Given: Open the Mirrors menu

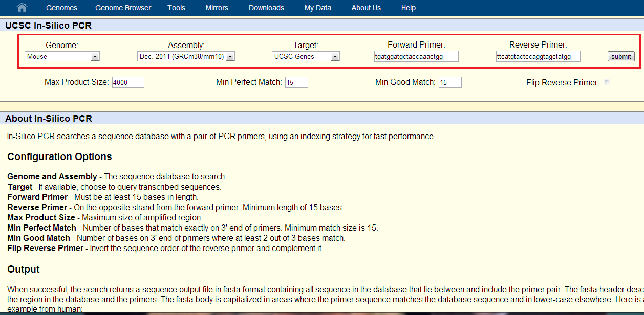Looking at the screenshot, I should coord(217,8).
